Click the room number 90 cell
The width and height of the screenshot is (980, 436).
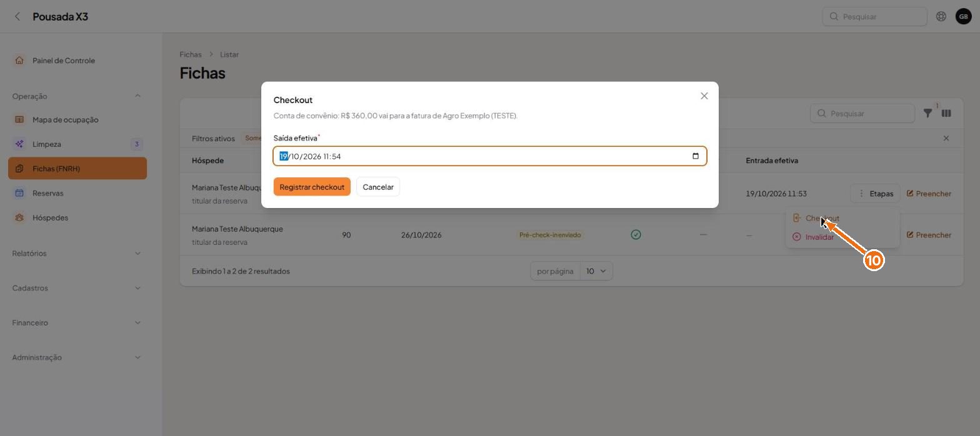346,235
